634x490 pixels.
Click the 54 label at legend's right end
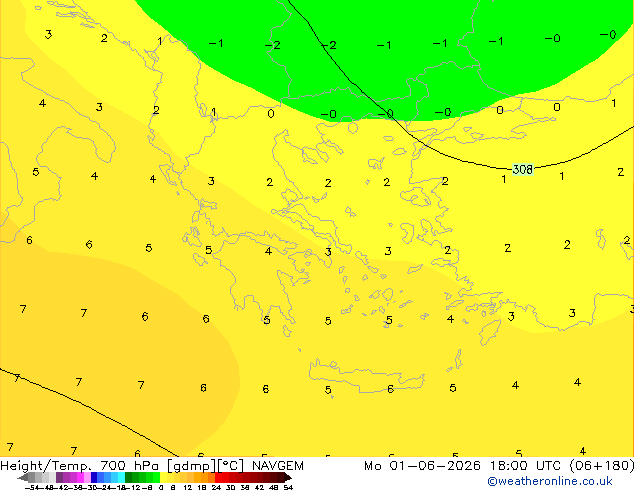click(288, 487)
